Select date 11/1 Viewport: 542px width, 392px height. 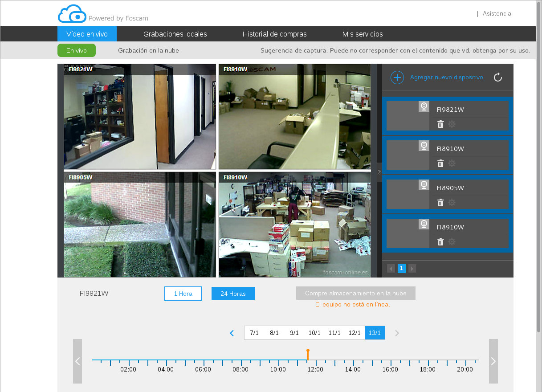[334, 333]
